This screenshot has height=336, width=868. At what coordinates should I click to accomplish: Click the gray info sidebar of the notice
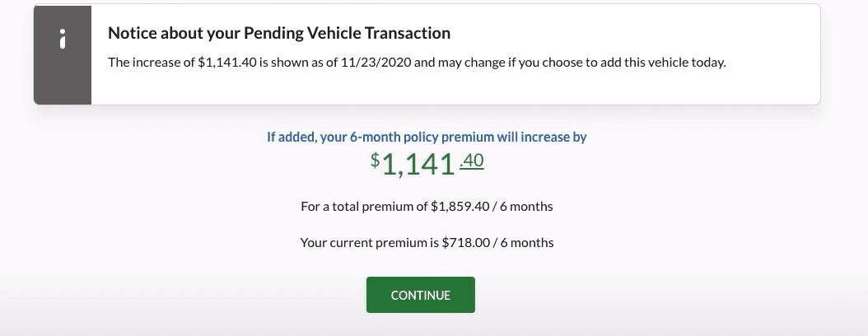63,54
